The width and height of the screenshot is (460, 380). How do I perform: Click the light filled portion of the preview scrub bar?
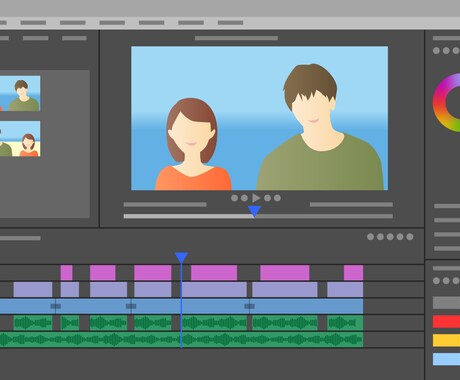point(189,216)
